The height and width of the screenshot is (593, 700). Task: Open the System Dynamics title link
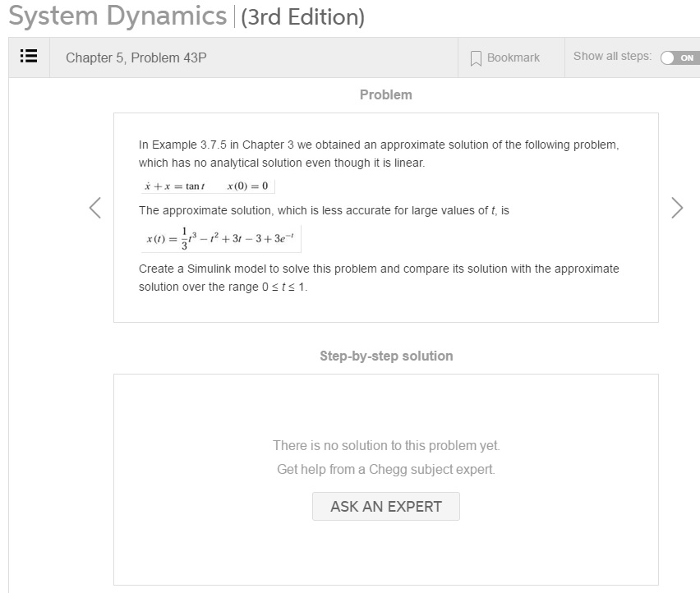coord(115,16)
